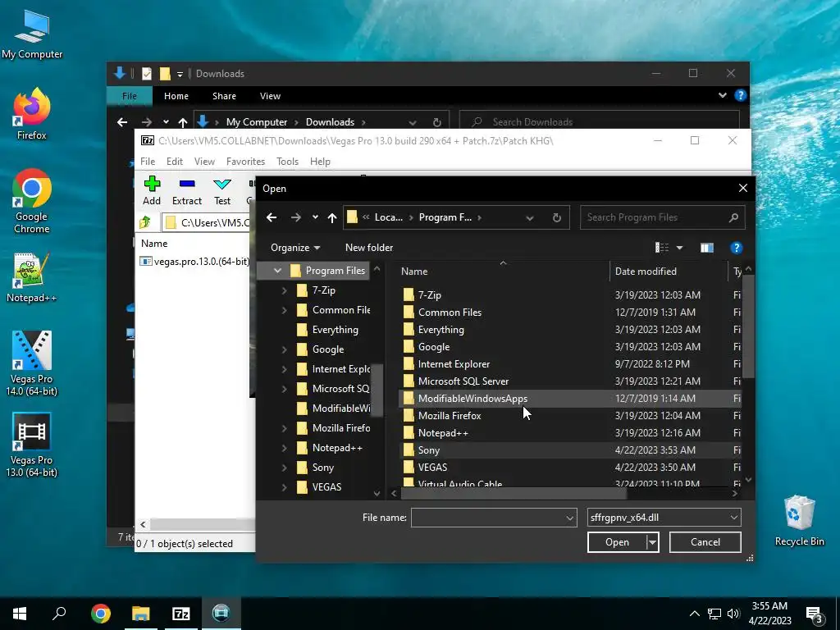Open the view options dropdown arrow
Image resolution: width=840 pixels, height=630 pixels.
pyautogui.click(x=680, y=248)
